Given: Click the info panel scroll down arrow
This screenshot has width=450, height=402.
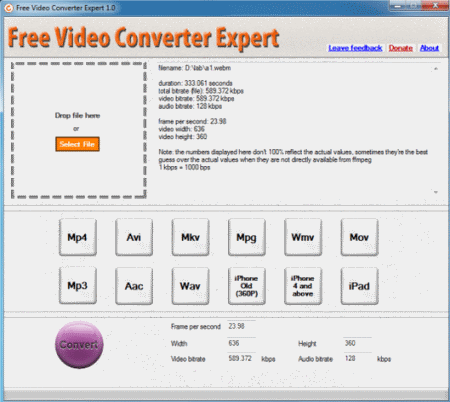Looking at the screenshot, I should tap(436, 192).
